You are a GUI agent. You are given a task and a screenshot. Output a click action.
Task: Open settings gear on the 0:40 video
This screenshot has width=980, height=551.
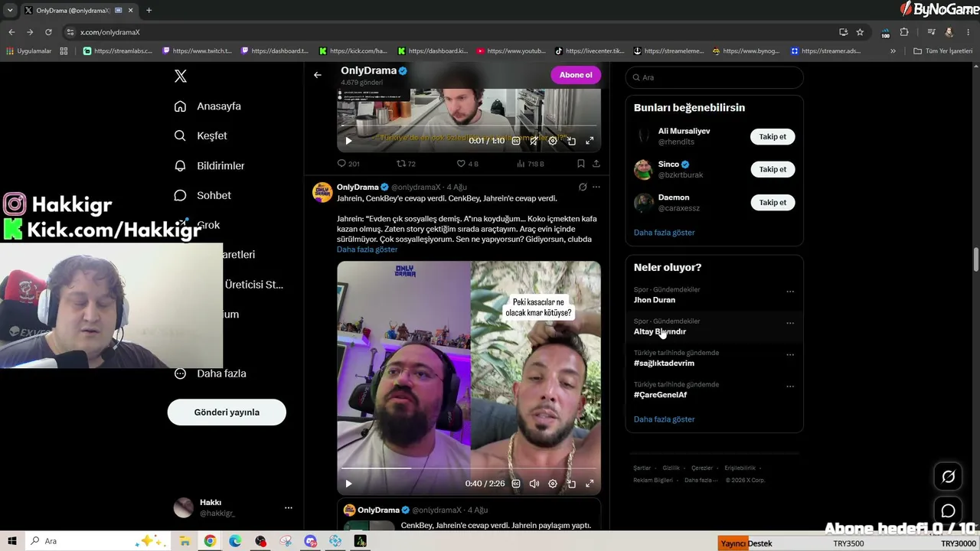point(553,484)
